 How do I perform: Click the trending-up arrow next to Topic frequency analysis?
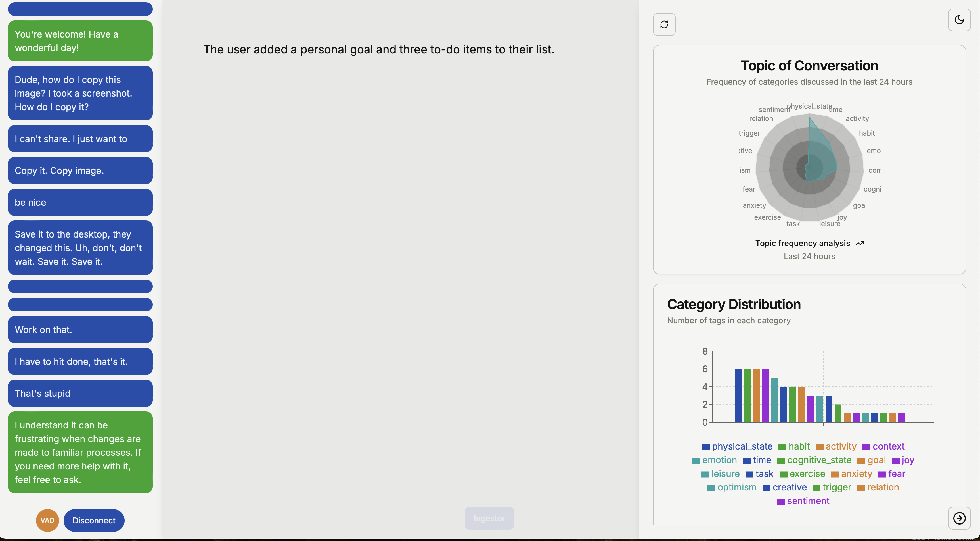click(x=859, y=243)
